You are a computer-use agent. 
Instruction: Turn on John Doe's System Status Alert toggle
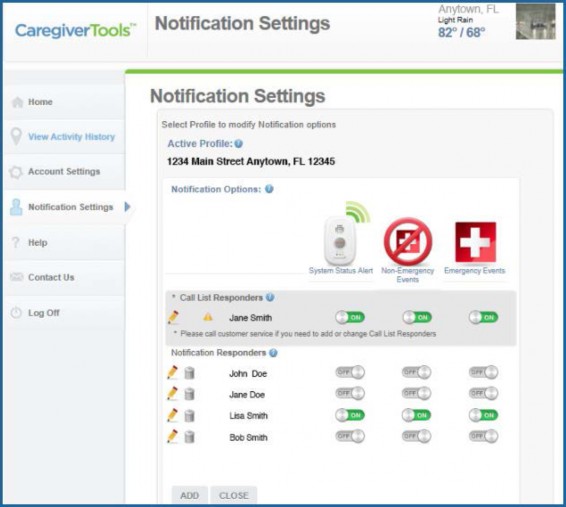(x=350, y=372)
